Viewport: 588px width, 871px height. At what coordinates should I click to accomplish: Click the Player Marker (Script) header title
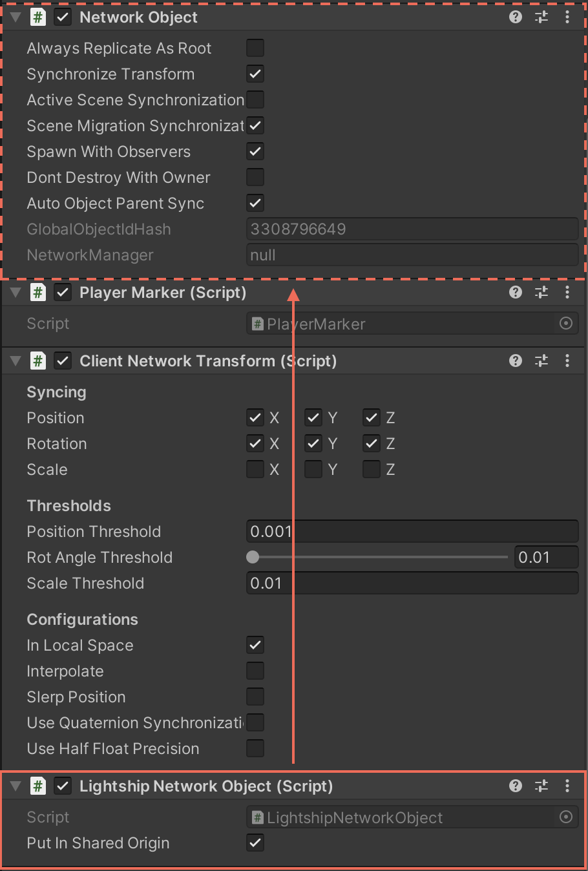(x=163, y=293)
